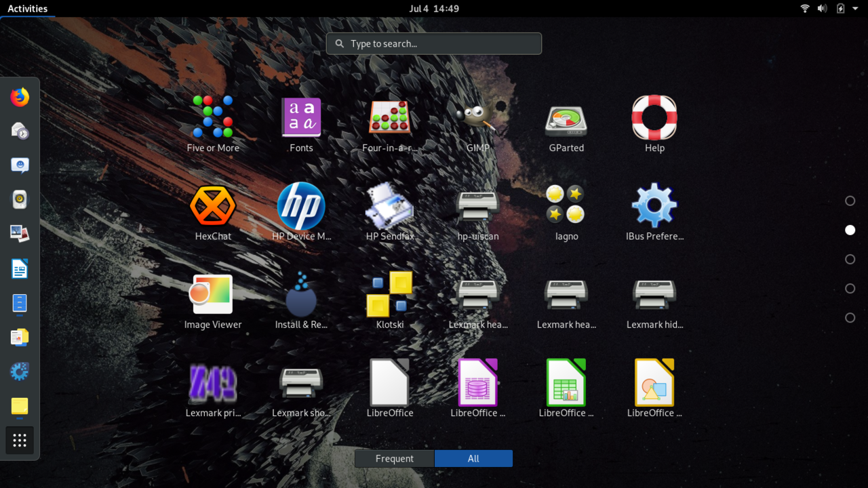
Task: Click the Wi-Fi status icon
Action: [805, 9]
